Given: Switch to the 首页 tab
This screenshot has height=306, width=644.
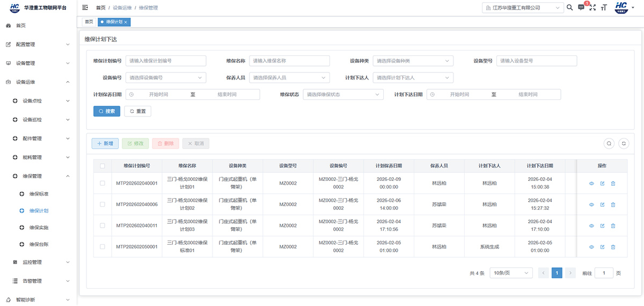Looking at the screenshot, I should pos(89,22).
